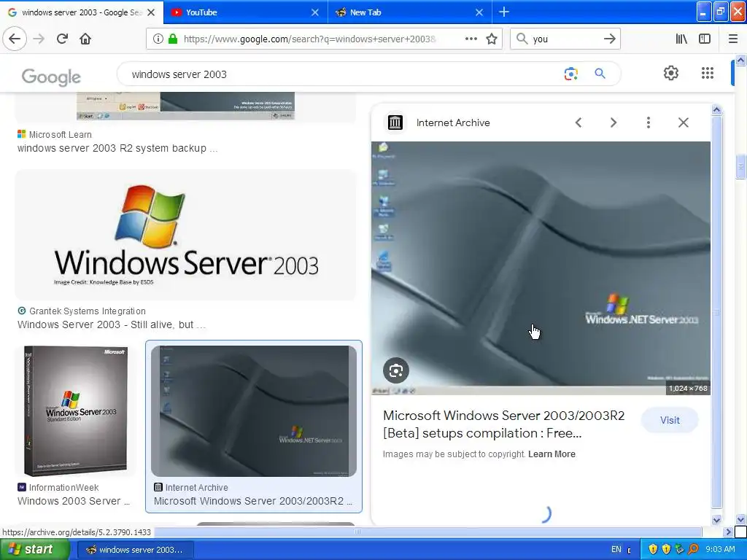Click the Google logo

(x=52, y=76)
